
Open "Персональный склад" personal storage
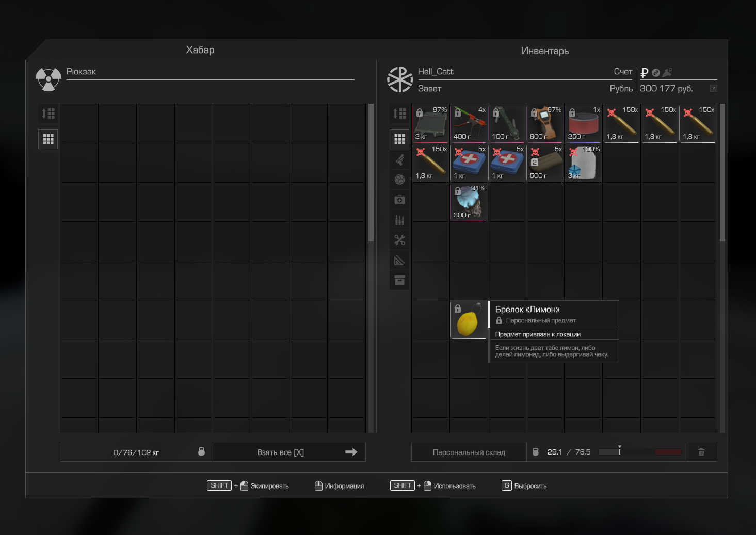469,452
